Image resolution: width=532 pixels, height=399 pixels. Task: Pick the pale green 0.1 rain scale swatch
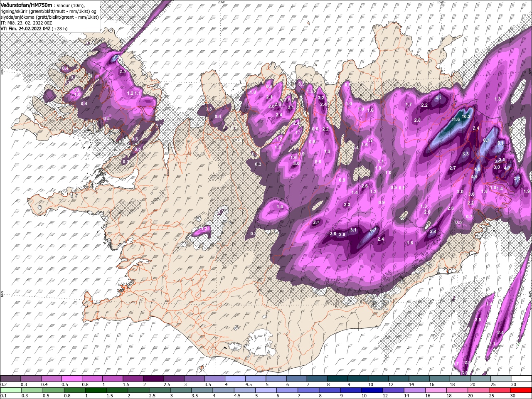[x=10, y=390]
